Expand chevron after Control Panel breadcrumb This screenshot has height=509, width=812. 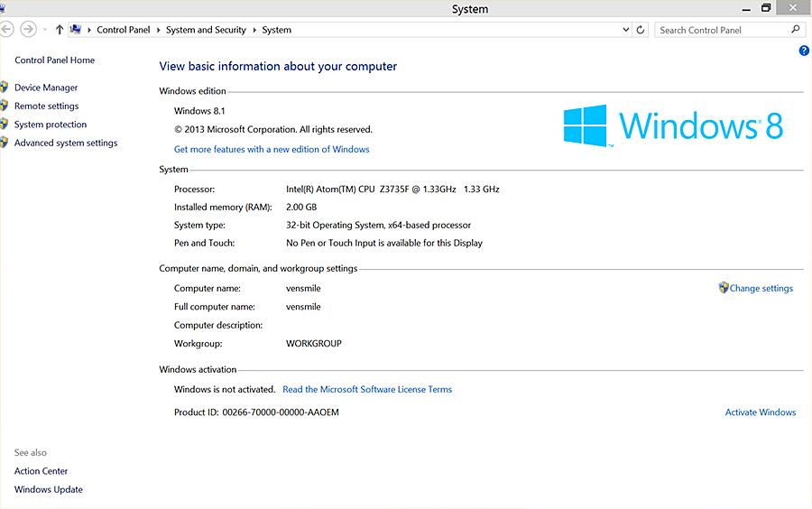(x=158, y=30)
